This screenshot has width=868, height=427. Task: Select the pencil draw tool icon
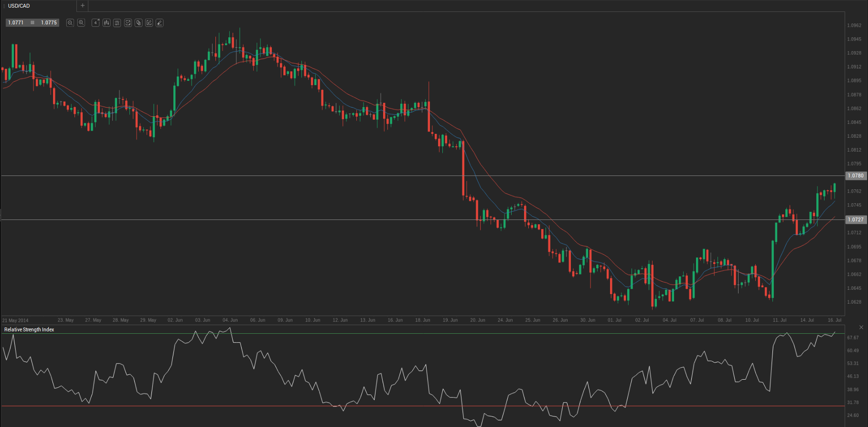160,23
